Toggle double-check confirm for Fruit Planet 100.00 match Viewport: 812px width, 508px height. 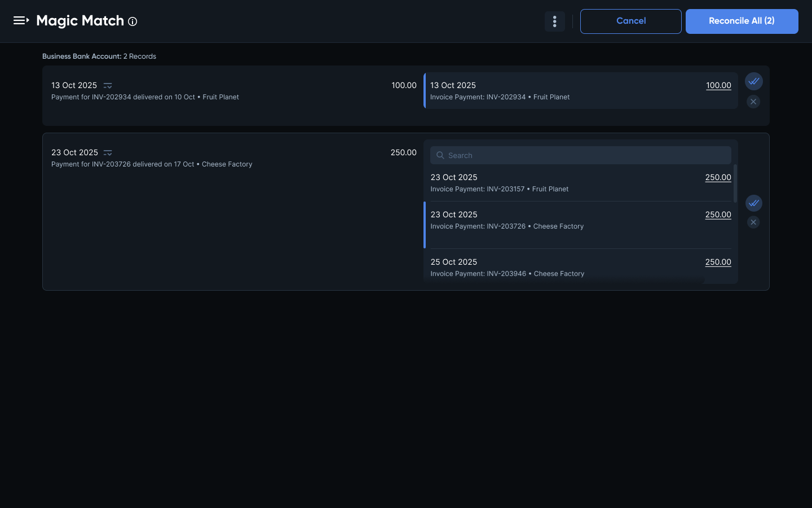[753, 81]
